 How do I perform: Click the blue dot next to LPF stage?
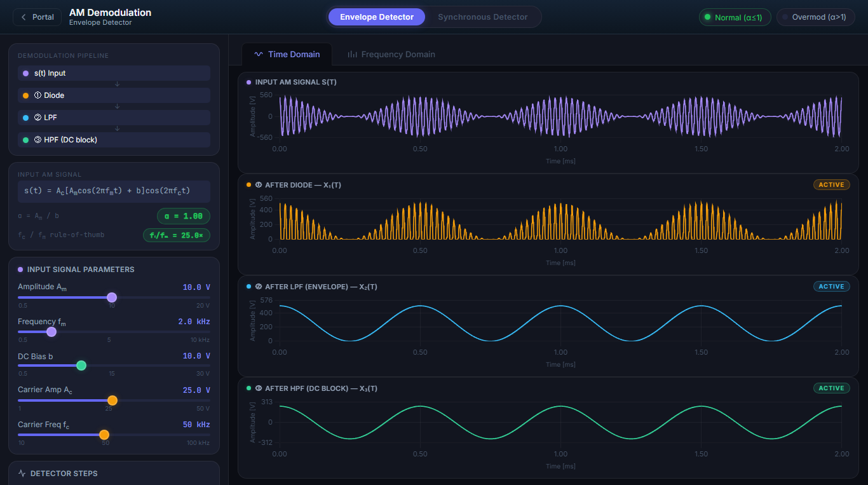[x=25, y=118]
